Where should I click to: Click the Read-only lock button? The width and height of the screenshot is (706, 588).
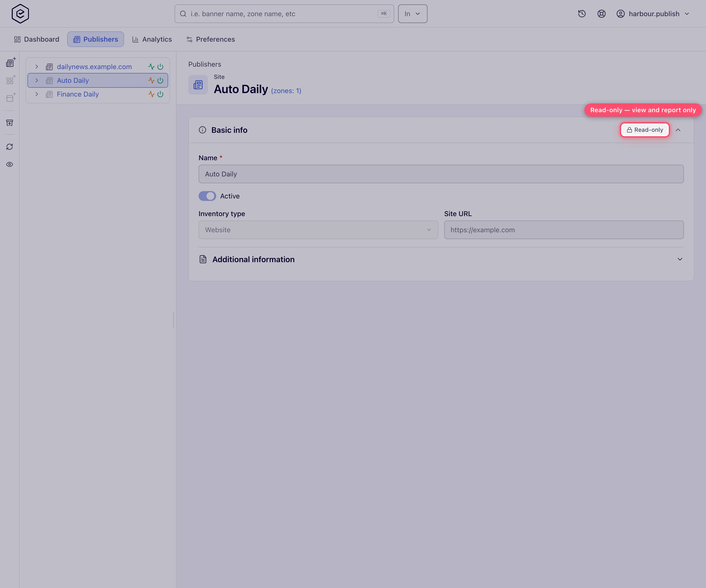(x=645, y=130)
